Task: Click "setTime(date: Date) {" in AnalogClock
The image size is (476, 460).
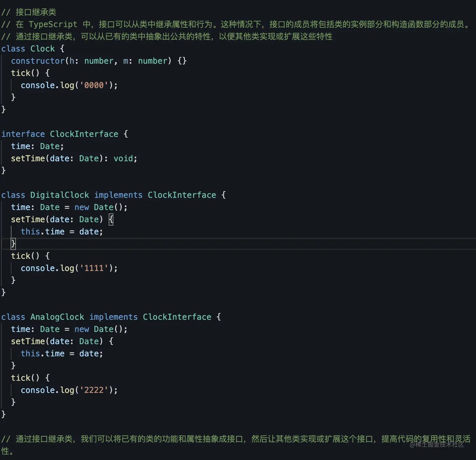Action: 62,341
